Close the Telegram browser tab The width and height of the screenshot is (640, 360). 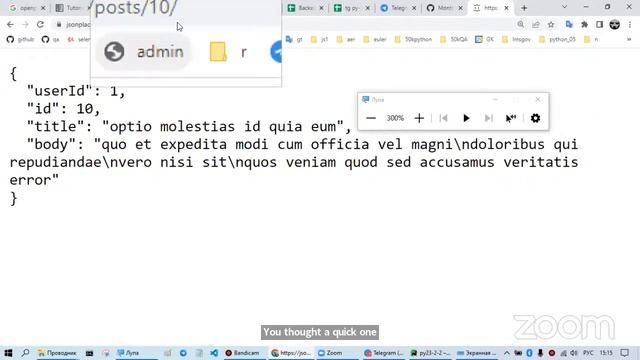coord(414,8)
